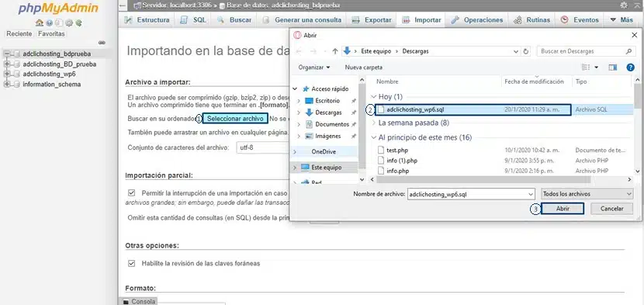Screen dimensions: 644x305
Task: Switch to the Exportar tab
Action: 372,19
